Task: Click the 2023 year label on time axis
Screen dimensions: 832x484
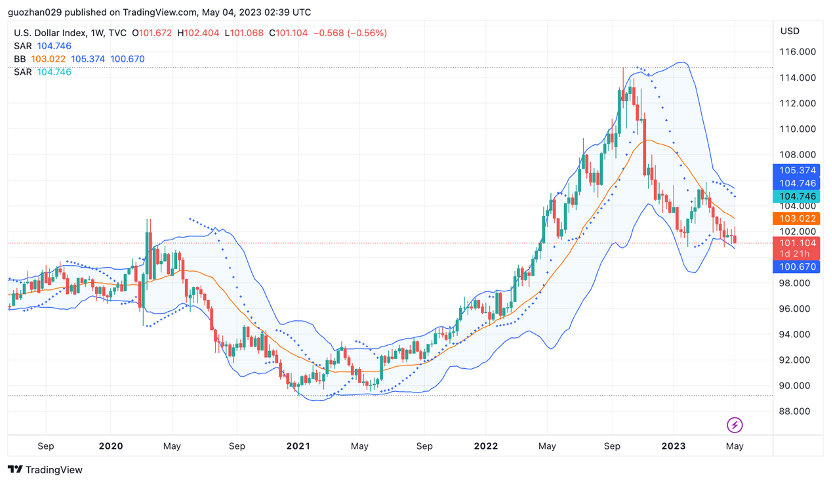Action: click(x=673, y=446)
